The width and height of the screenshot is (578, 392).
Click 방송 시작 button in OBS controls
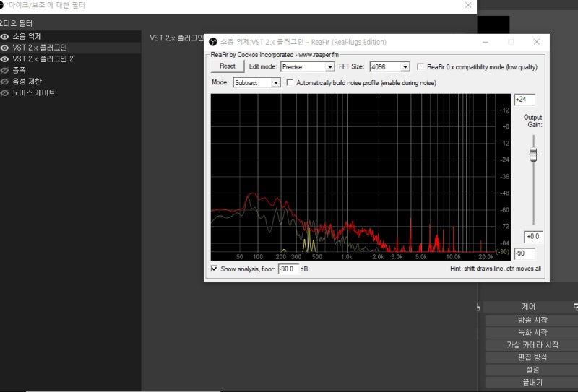click(532, 320)
